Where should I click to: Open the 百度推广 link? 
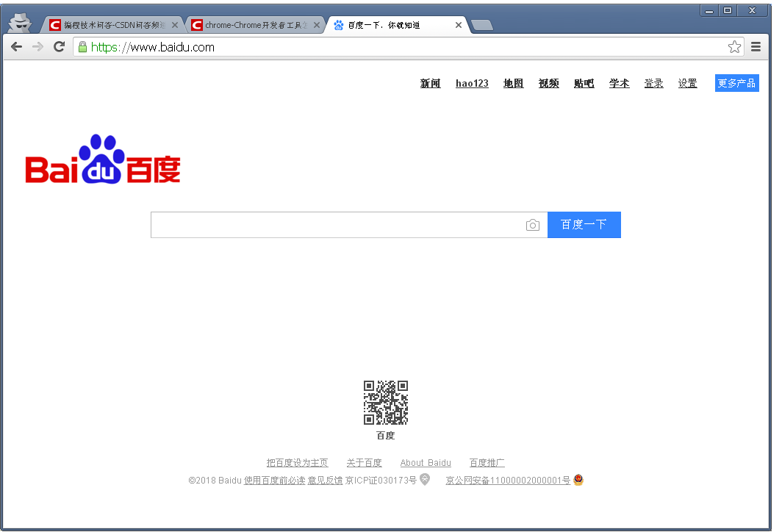[x=487, y=463]
